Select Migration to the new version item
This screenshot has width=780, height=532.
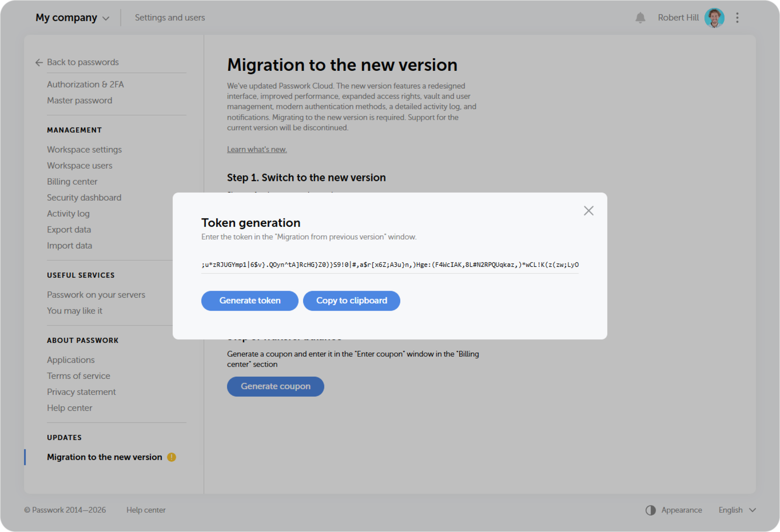point(104,457)
